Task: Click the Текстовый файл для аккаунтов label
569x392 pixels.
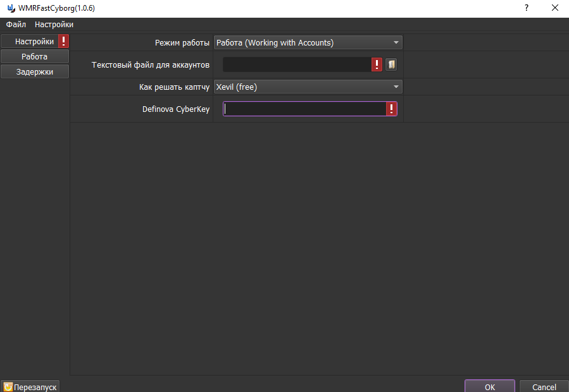Action: pos(151,65)
